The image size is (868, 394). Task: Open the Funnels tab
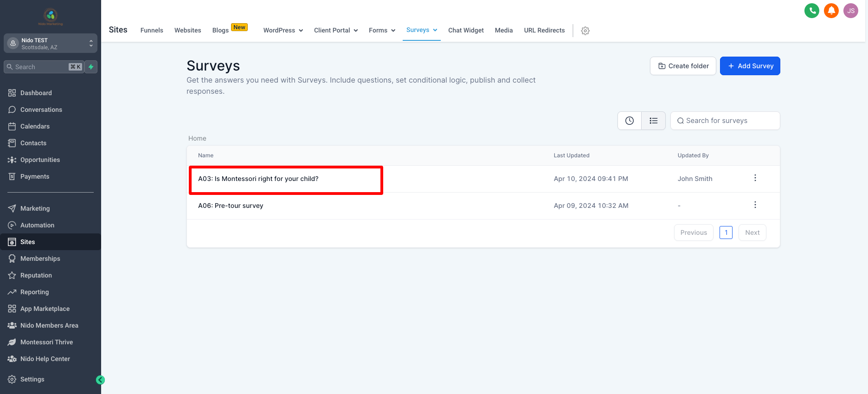152,30
